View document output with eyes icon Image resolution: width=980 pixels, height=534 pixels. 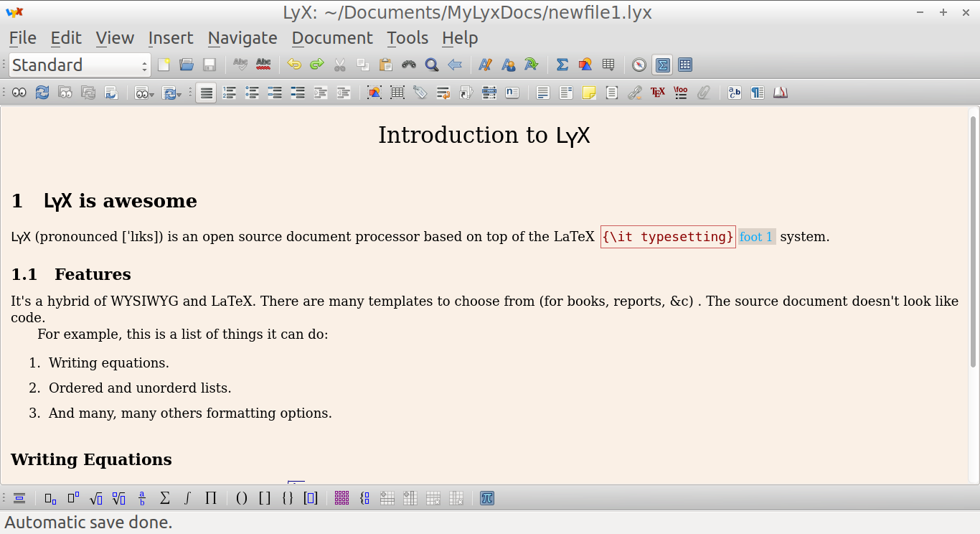19,93
